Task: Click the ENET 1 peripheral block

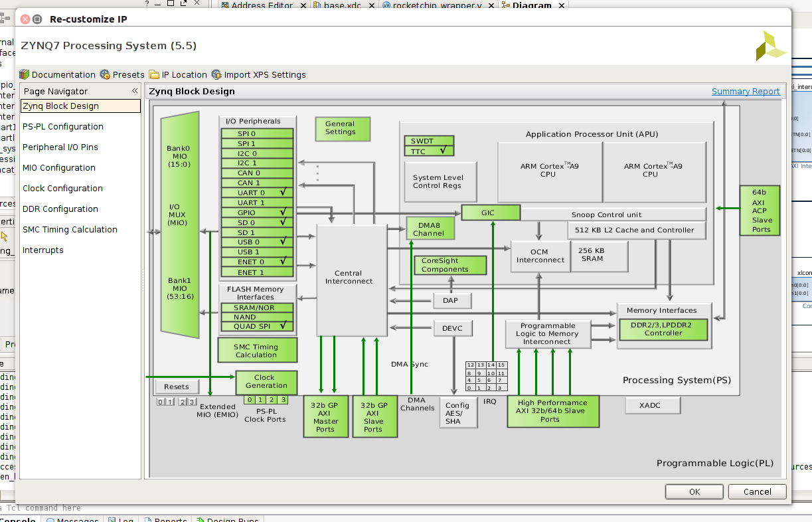Action: point(257,272)
